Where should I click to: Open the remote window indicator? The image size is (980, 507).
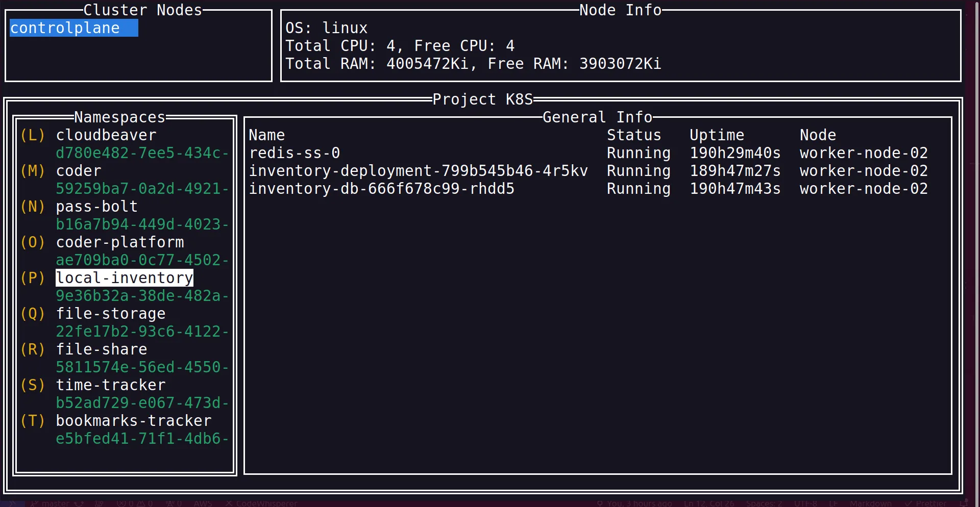point(12,503)
